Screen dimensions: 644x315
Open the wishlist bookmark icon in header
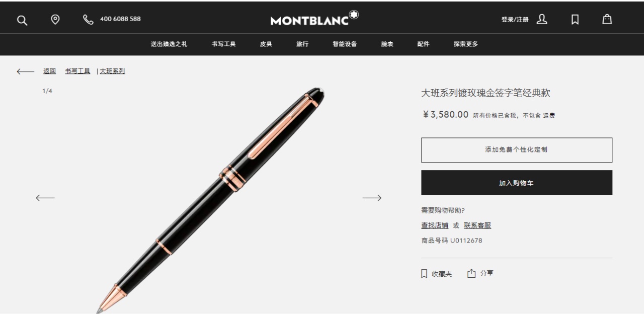click(x=575, y=20)
